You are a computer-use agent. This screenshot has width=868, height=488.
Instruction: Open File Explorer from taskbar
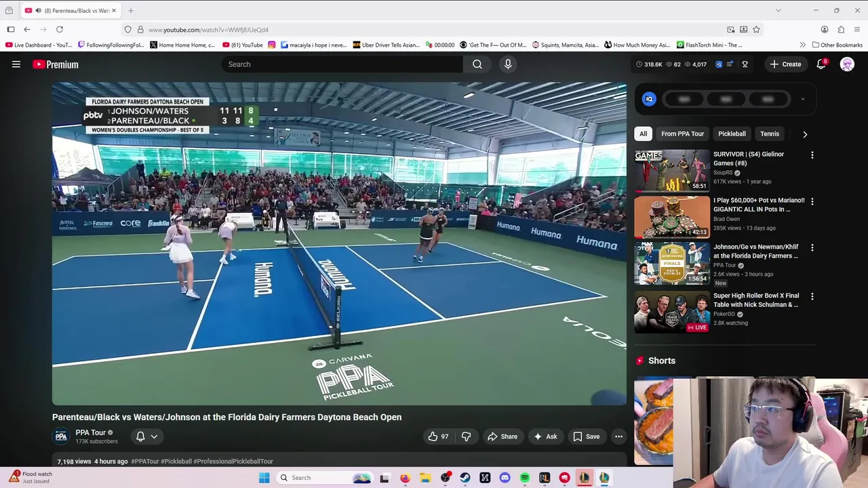425,478
